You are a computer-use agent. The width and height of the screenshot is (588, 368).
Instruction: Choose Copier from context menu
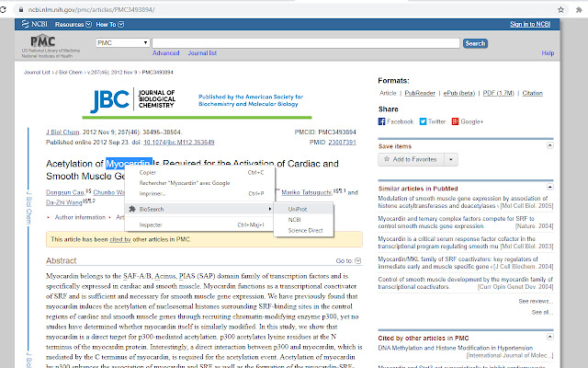199,172
